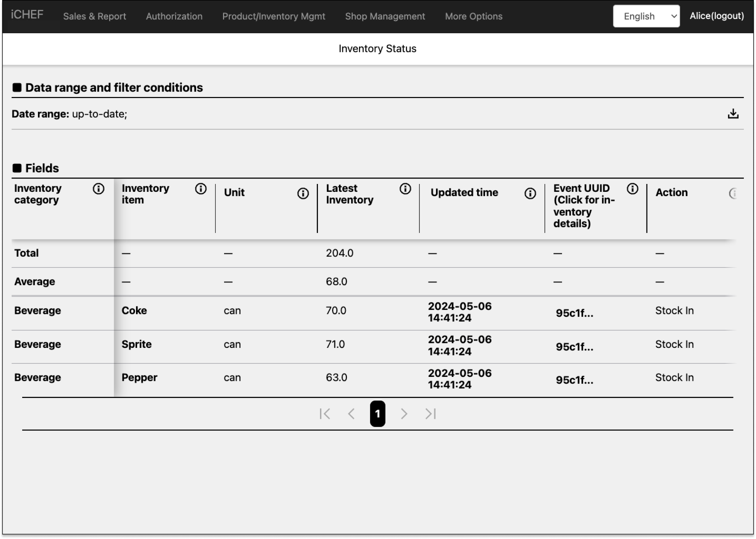
Task: Click the Unit column info icon
Action: (303, 193)
